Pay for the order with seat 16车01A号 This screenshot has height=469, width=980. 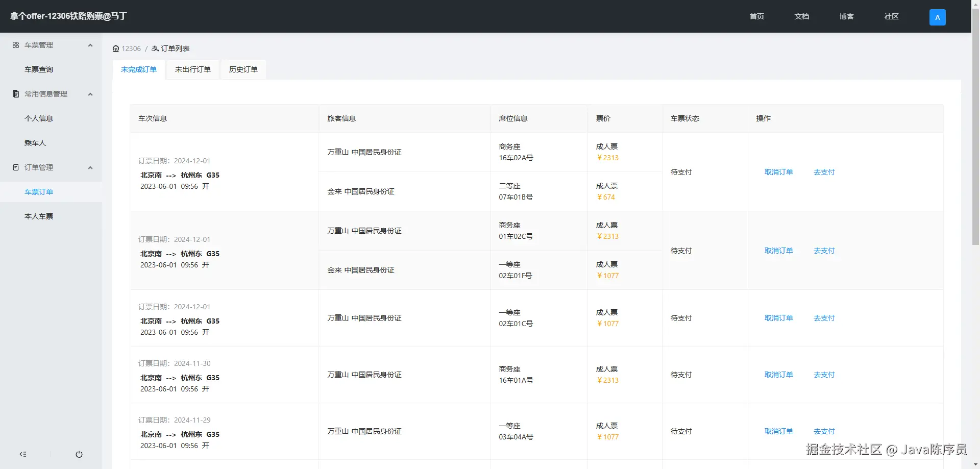pyautogui.click(x=824, y=375)
